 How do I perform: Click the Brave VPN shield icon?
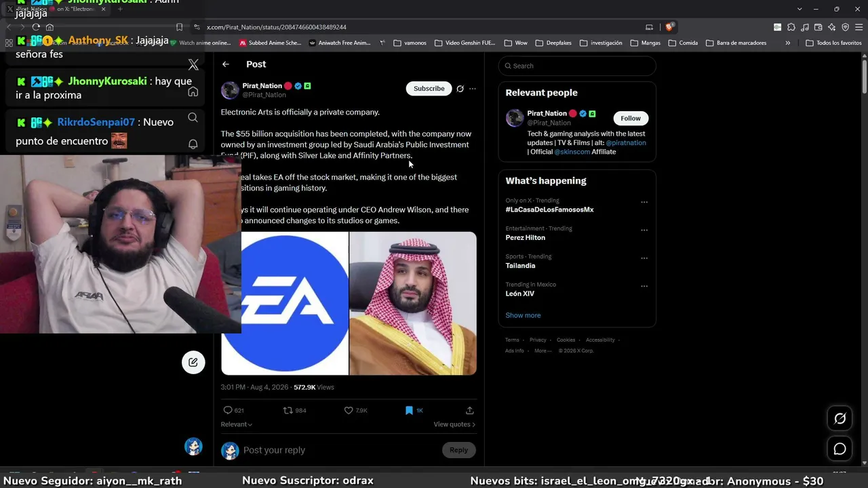(845, 27)
